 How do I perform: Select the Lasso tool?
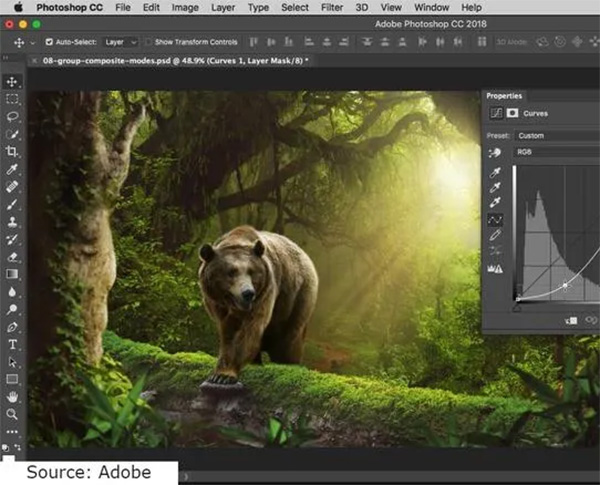tap(12, 117)
